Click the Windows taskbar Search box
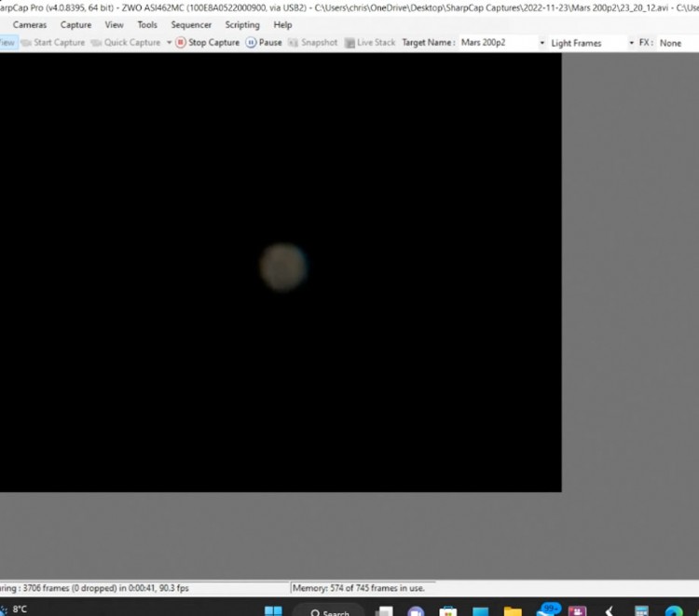Image resolution: width=699 pixels, height=616 pixels. coord(329,611)
